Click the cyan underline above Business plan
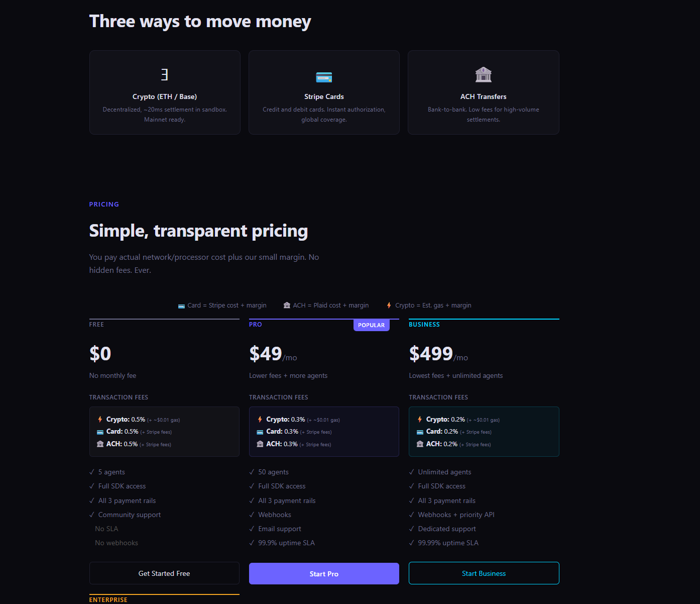 click(x=484, y=319)
